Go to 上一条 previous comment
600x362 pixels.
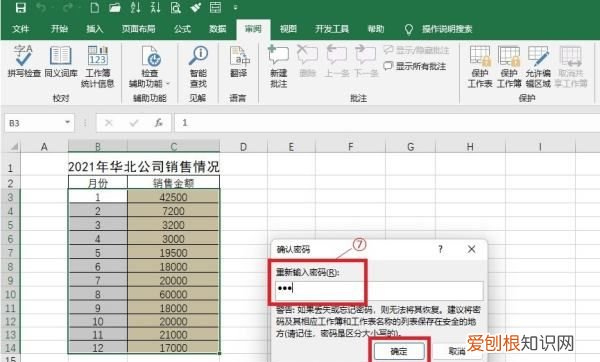click(337, 62)
